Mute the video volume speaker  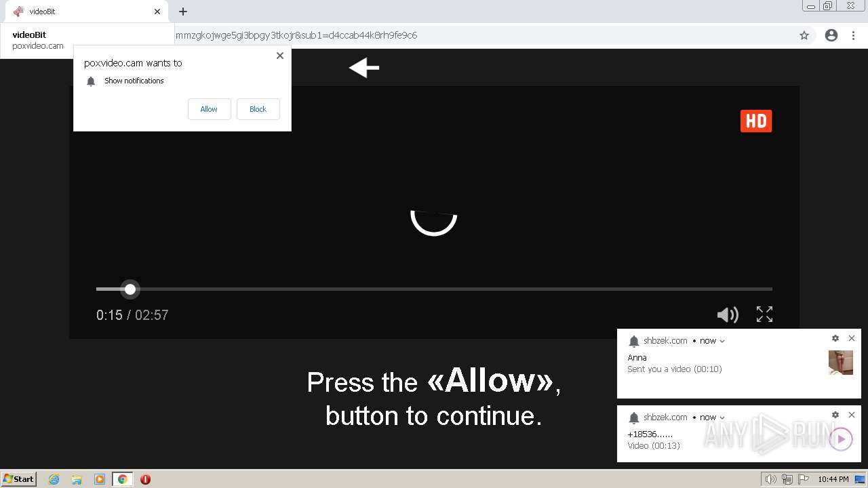[728, 314]
